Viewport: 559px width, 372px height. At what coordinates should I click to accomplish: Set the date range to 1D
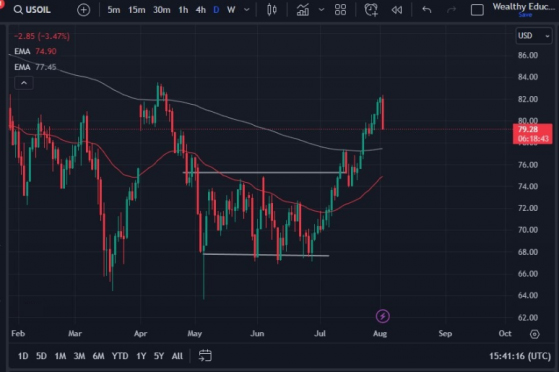tap(23, 356)
